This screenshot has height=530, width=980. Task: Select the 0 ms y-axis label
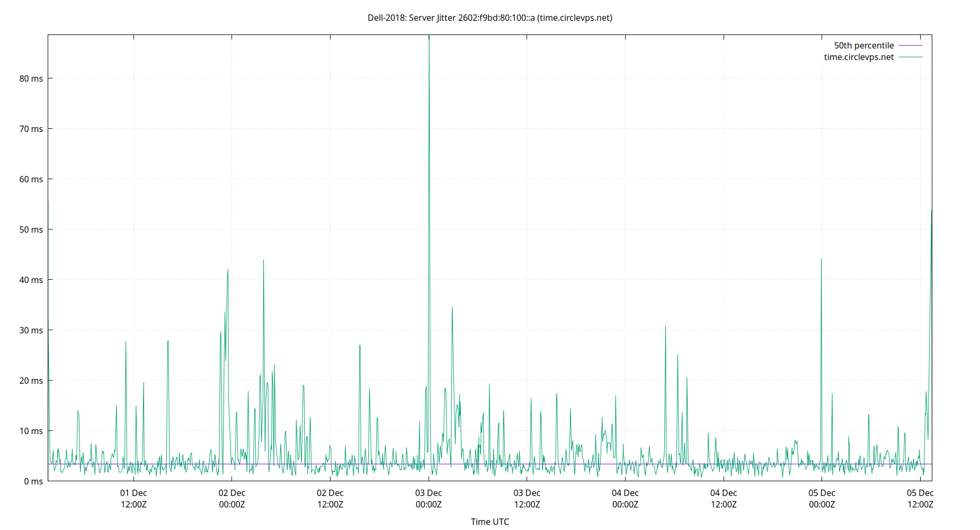(34, 481)
